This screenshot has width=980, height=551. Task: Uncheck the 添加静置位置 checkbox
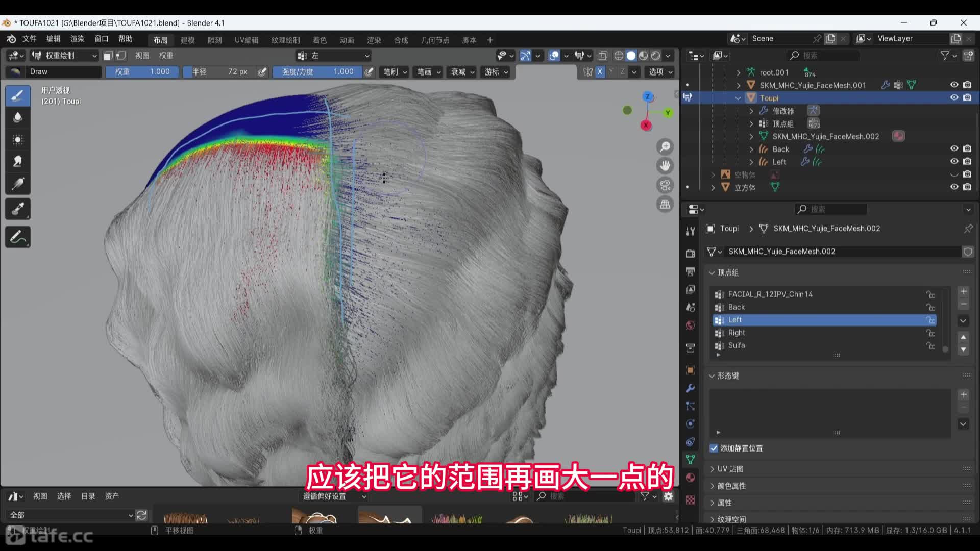pos(714,448)
